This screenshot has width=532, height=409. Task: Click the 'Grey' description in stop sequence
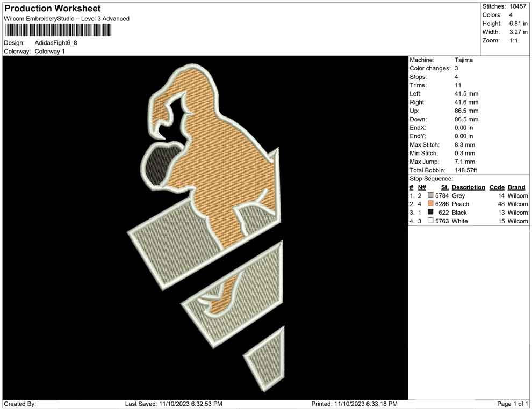pyautogui.click(x=458, y=195)
